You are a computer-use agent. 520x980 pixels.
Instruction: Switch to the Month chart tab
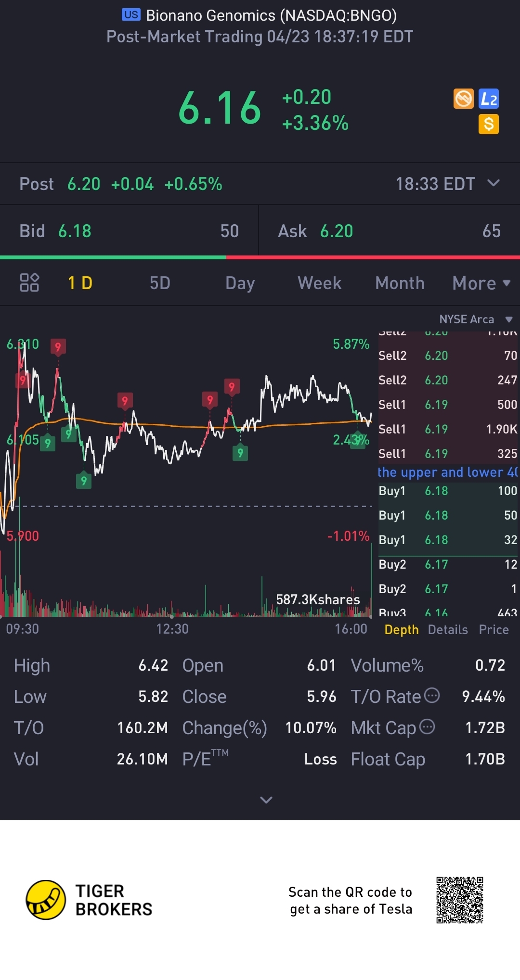(x=400, y=283)
